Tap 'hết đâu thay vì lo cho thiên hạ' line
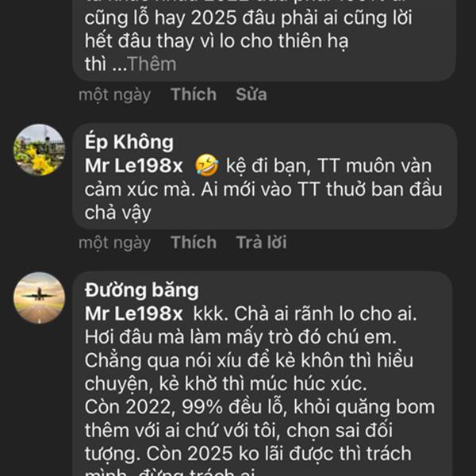476x476 pixels. (x=217, y=41)
